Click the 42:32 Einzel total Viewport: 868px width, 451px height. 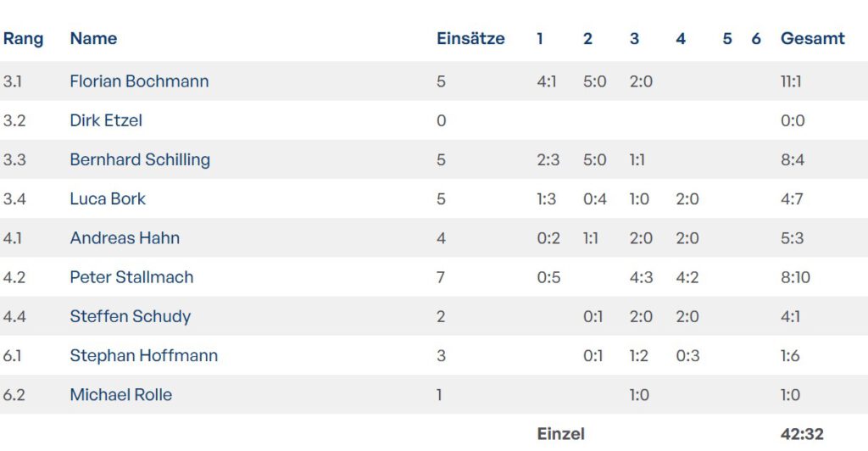[x=802, y=434]
